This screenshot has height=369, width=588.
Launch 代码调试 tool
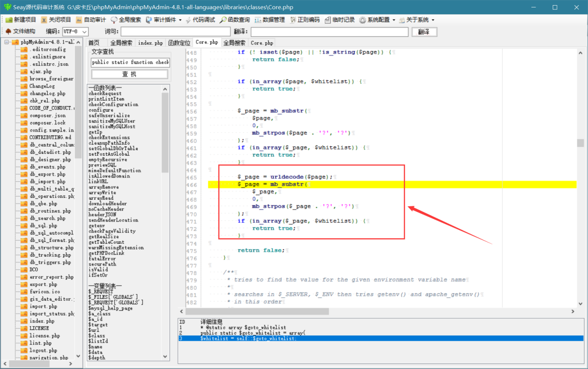tap(200, 20)
